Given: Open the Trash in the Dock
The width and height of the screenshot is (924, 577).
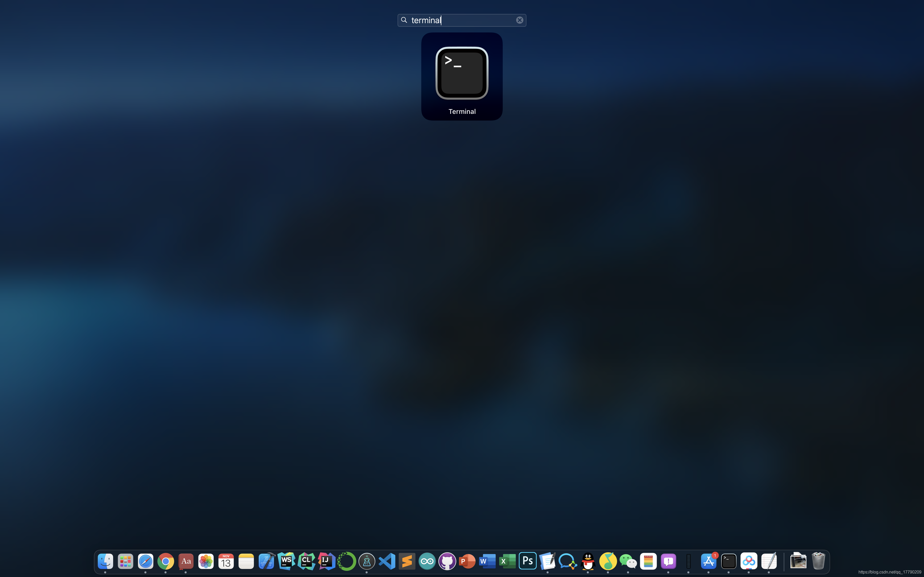Looking at the screenshot, I should pos(818,561).
